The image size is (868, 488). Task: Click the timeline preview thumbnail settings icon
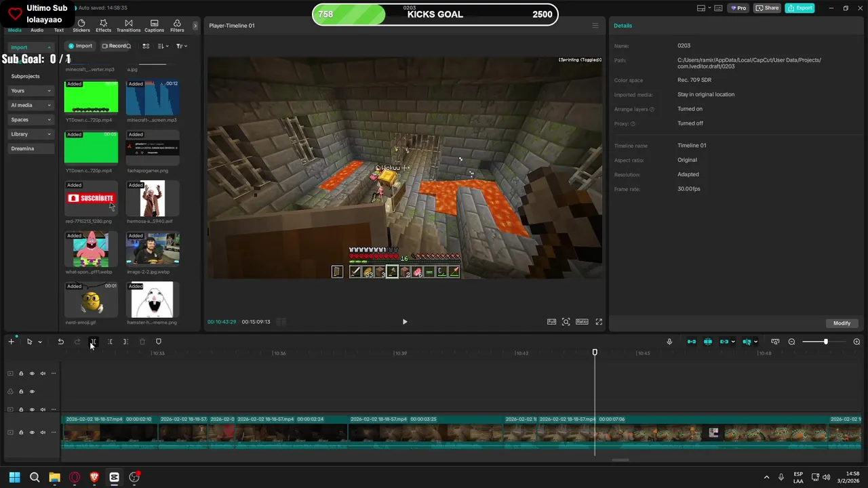(x=775, y=342)
